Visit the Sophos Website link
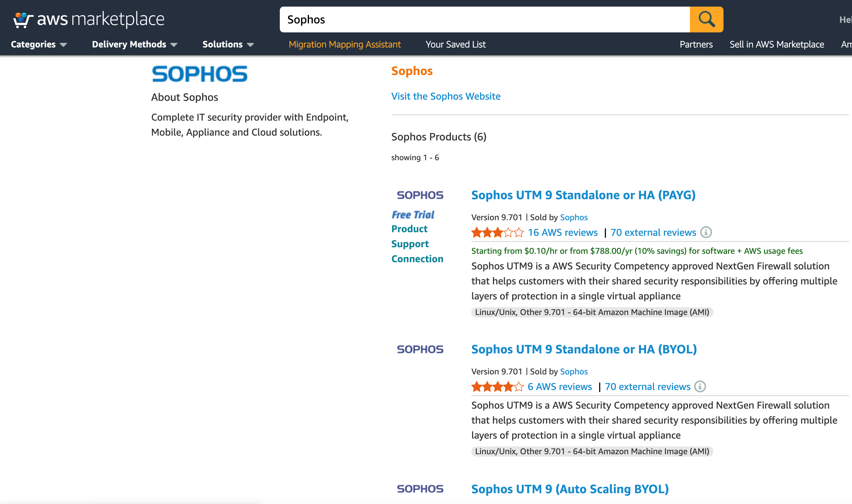Image resolution: width=852 pixels, height=504 pixels. tap(446, 97)
